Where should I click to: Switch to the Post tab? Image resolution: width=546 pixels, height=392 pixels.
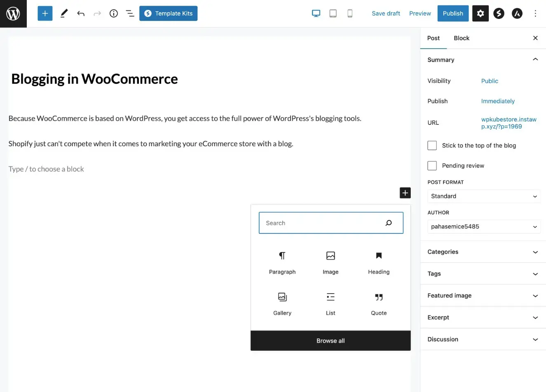434,38
